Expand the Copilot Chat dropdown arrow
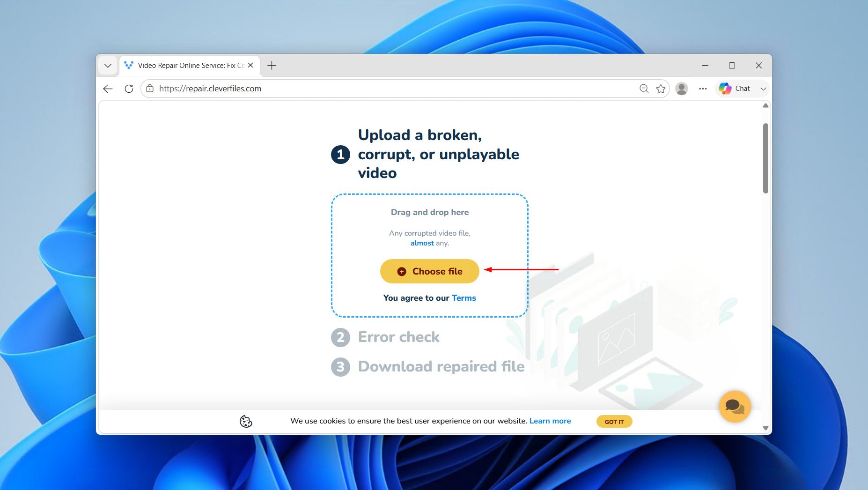Viewport: 868px width, 490px height. 763,89
